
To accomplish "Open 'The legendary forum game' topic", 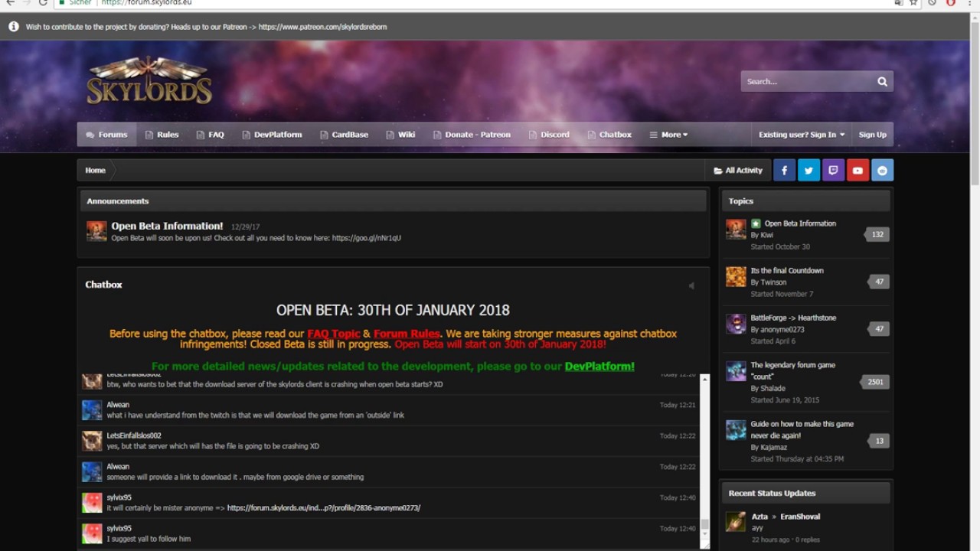I will coord(793,370).
